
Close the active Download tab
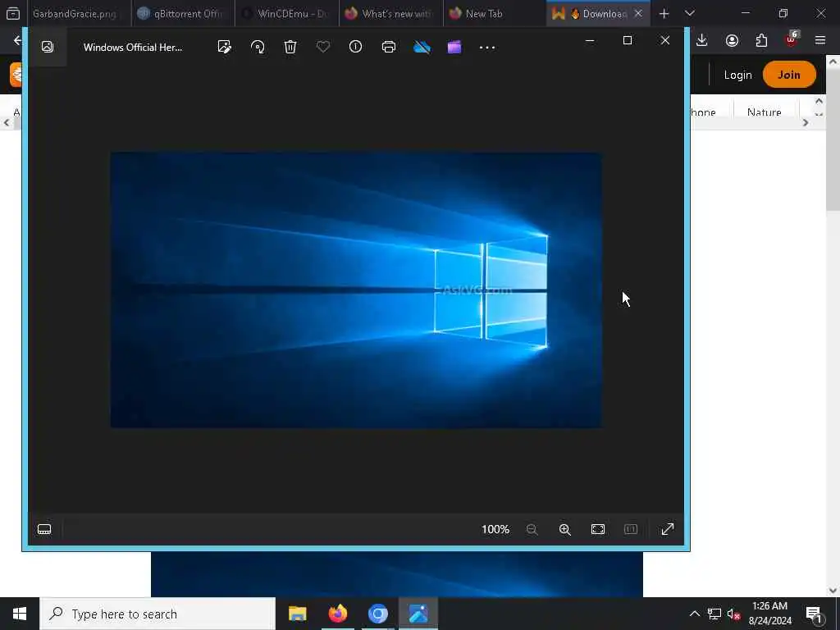pyautogui.click(x=638, y=14)
